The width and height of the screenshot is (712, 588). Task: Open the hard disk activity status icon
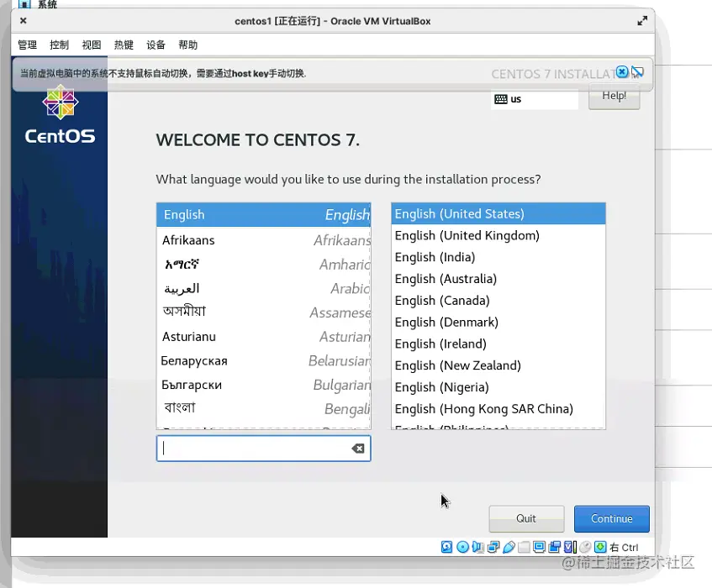click(447, 547)
